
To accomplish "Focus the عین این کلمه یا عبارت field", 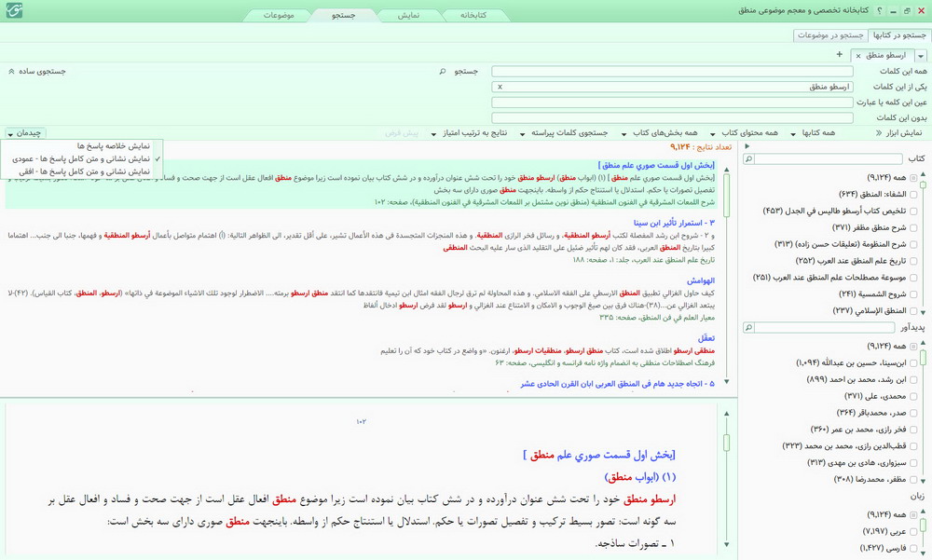I will click(672, 102).
